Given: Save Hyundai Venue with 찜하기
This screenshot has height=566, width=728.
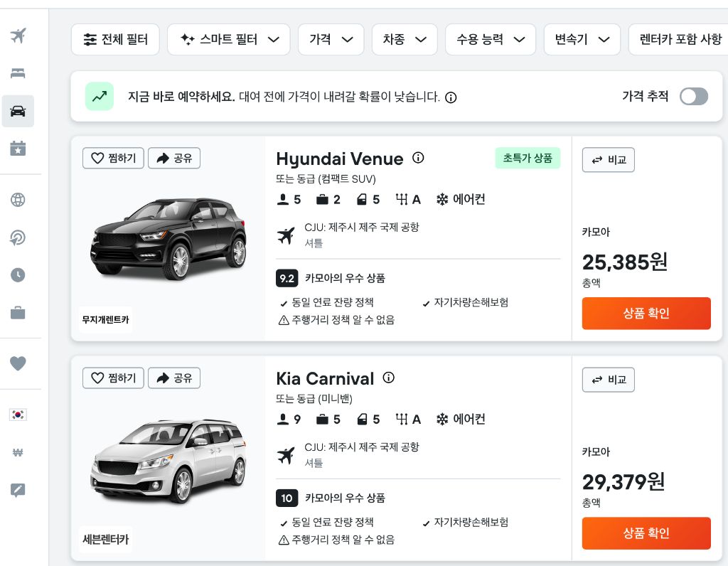Looking at the screenshot, I should (114, 158).
